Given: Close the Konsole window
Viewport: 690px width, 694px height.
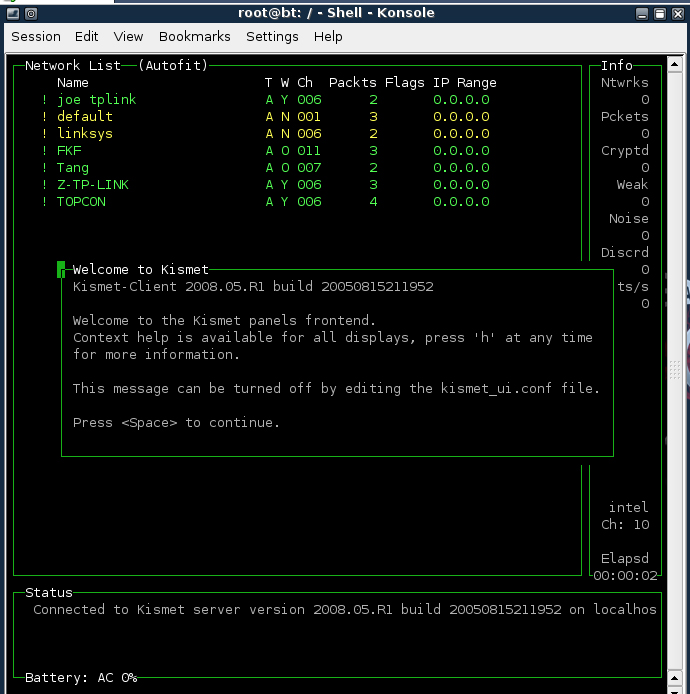Looking at the screenshot, I should (x=677, y=14).
